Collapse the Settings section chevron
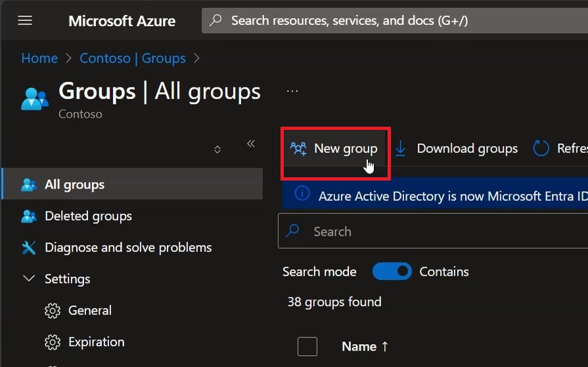The image size is (588, 367). [x=29, y=278]
